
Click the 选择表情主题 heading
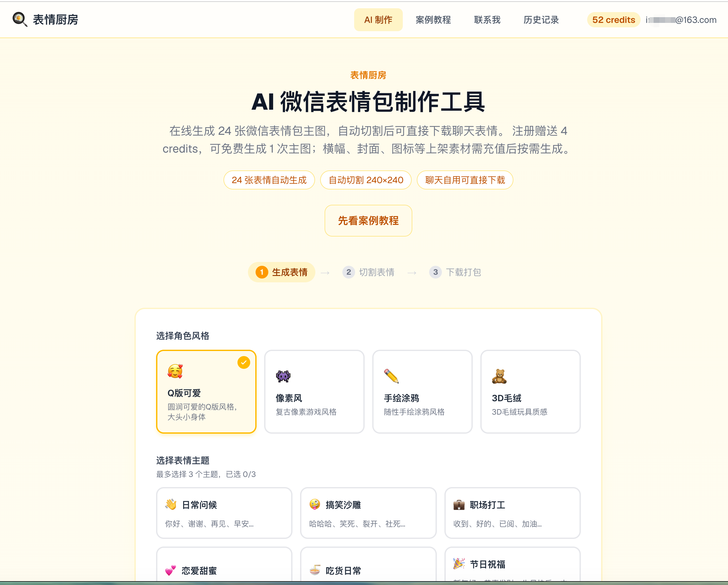click(183, 460)
